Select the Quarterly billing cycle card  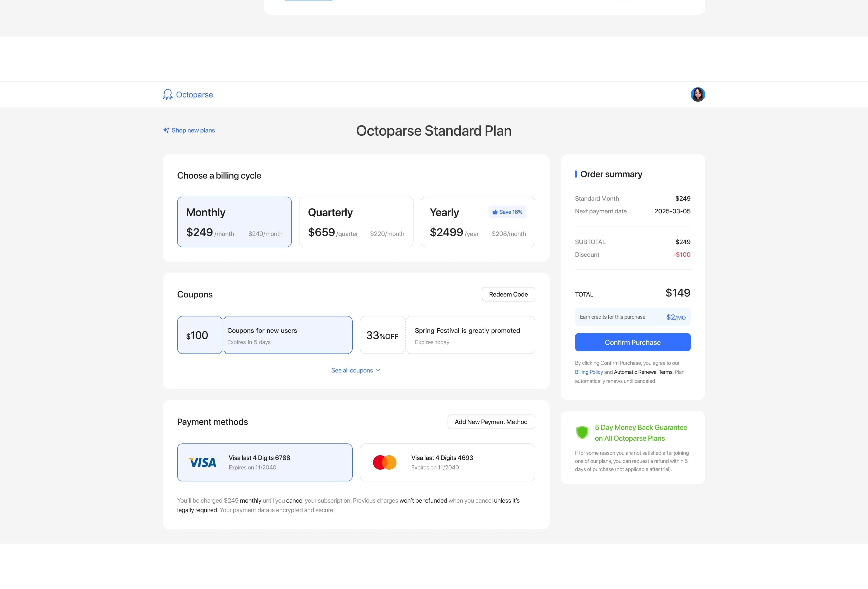[356, 222]
